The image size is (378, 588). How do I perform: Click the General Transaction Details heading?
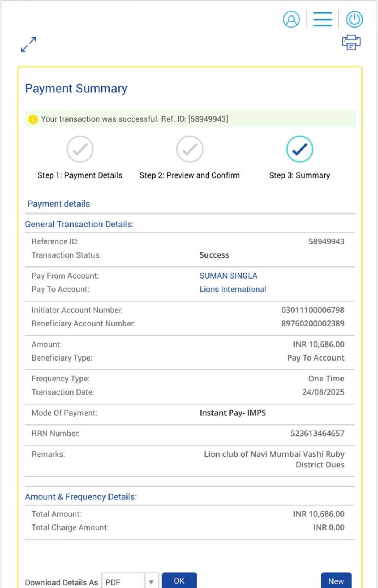pyautogui.click(x=79, y=225)
